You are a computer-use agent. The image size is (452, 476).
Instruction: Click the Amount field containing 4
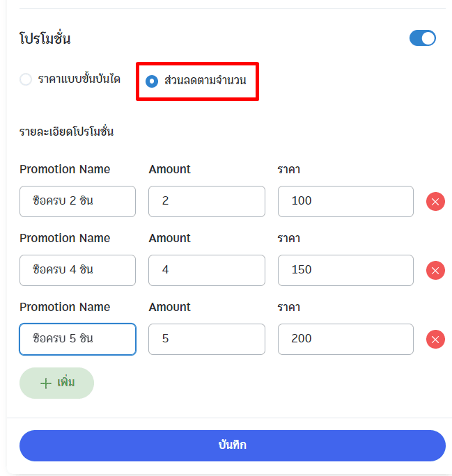(207, 271)
